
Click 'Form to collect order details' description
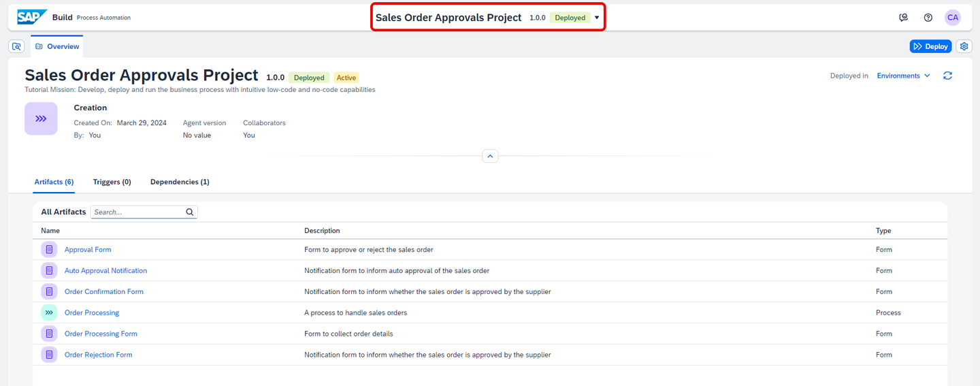tap(348, 334)
